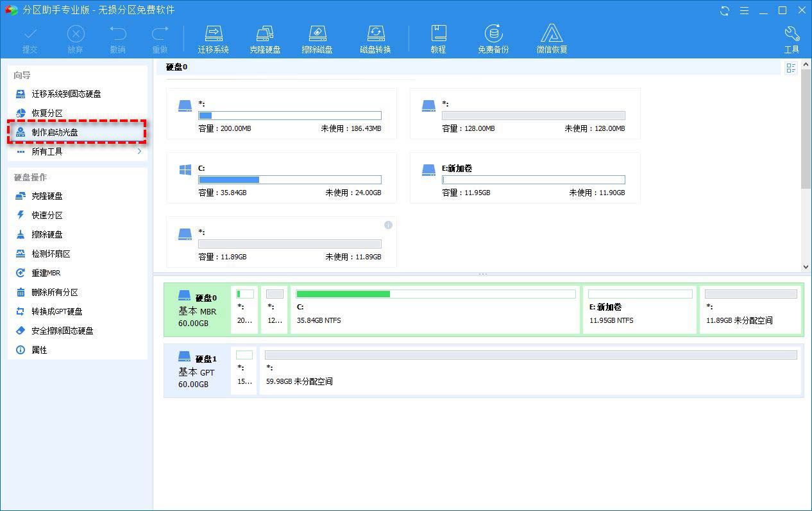
Task: Launch 微信恢复 (WeChat Recovery)
Action: point(552,37)
